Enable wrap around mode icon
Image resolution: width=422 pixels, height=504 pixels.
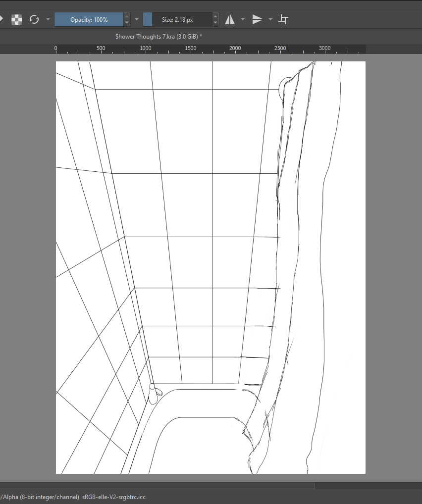[283, 20]
